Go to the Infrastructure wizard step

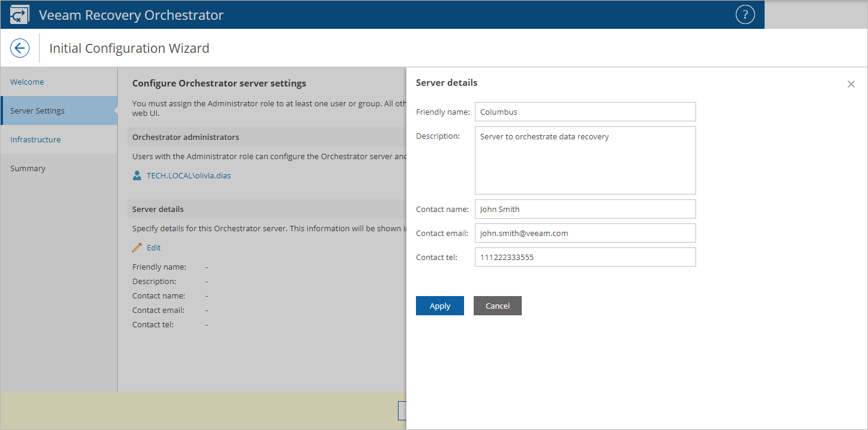coord(35,139)
